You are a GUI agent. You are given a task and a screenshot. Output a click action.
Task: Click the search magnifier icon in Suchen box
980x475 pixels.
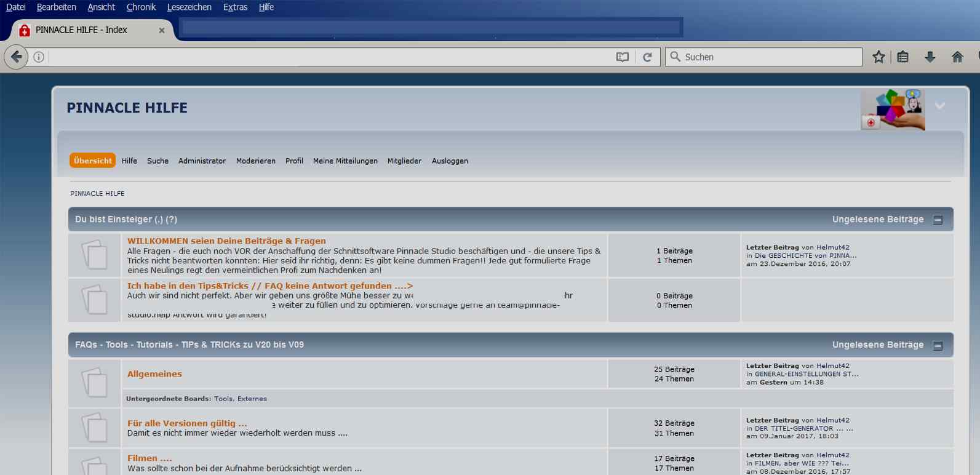click(675, 57)
